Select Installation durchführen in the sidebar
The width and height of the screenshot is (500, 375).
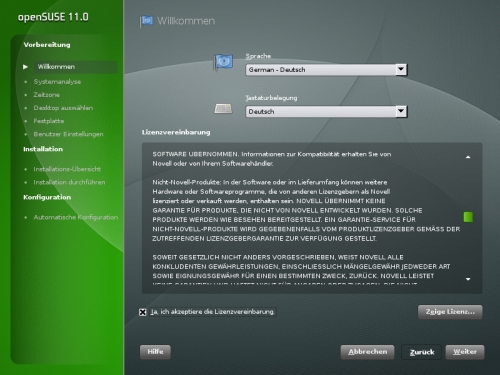coord(69,182)
